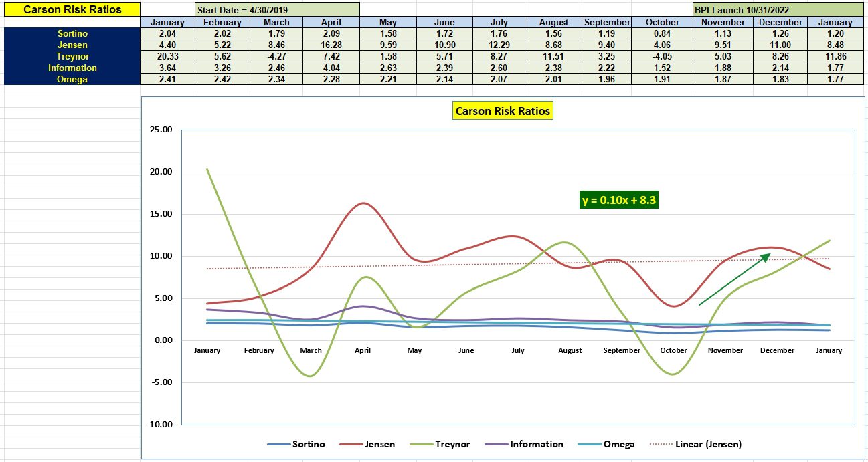Select the April column header in the table
Screen dimensions: 868x462
[331, 22]
